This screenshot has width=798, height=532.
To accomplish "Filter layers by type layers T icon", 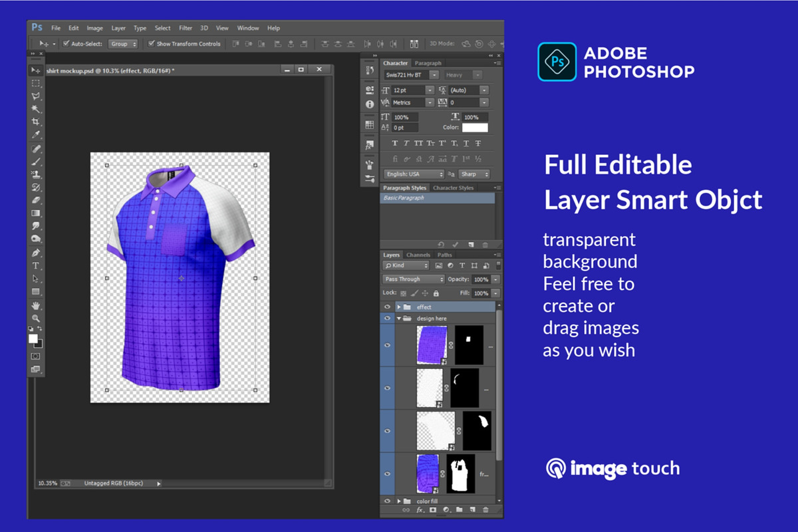I will (462, 265).
